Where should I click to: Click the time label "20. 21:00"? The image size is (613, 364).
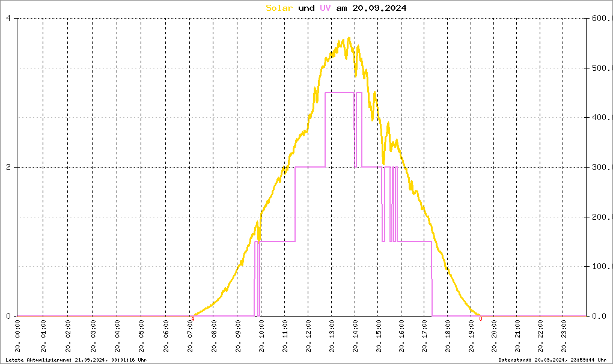[x=517, y=336]
